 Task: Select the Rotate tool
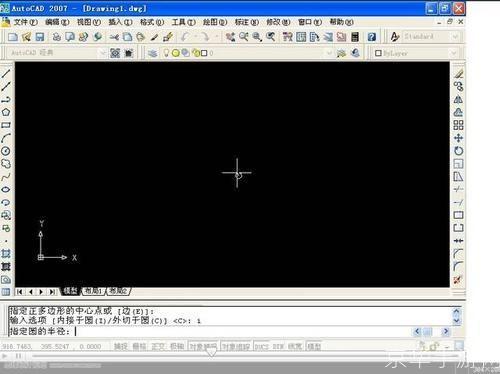coord(459,151)
